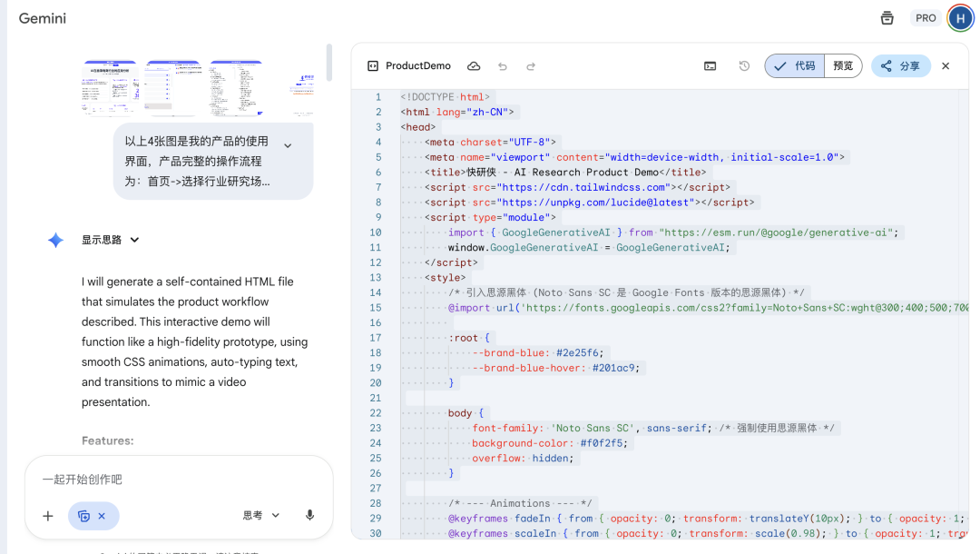Expand the 显示思路 thinking section

point(111,240)
